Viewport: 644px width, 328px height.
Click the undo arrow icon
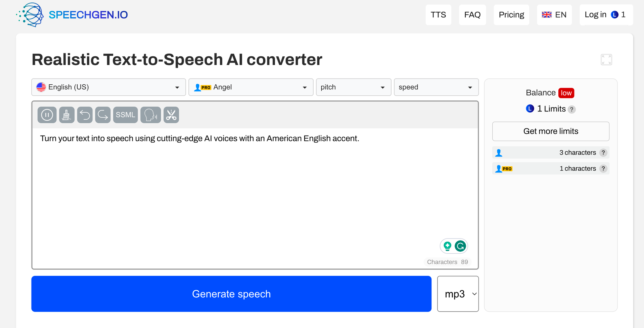point(85,115)
